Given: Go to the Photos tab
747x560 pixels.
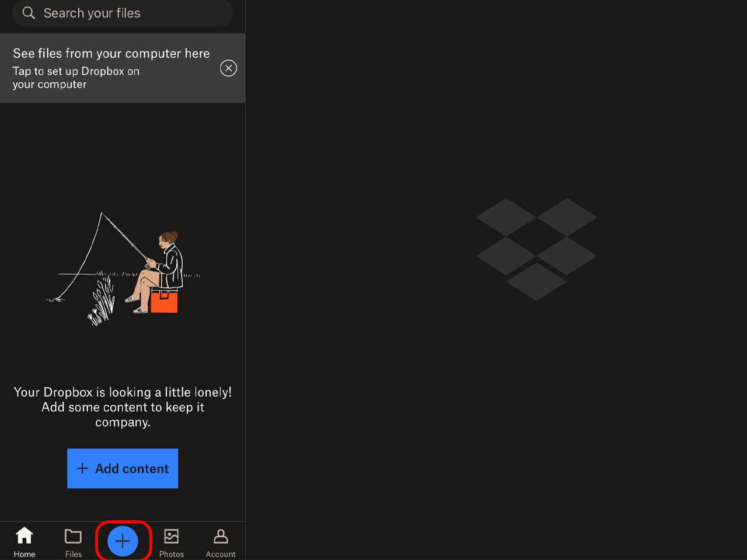Looking at the screenshot, I should [172, 542].
